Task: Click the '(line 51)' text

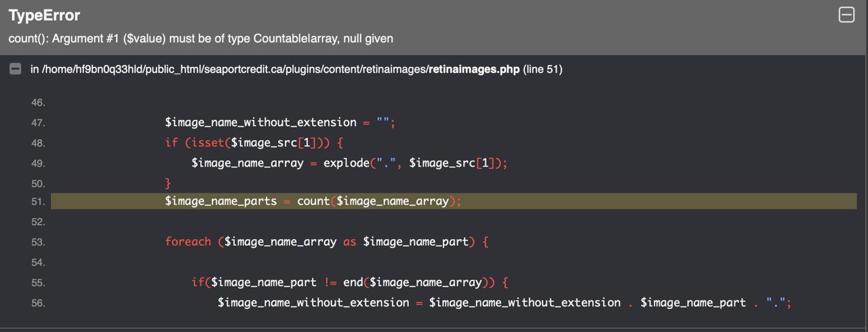Action: tap(542, 69)
